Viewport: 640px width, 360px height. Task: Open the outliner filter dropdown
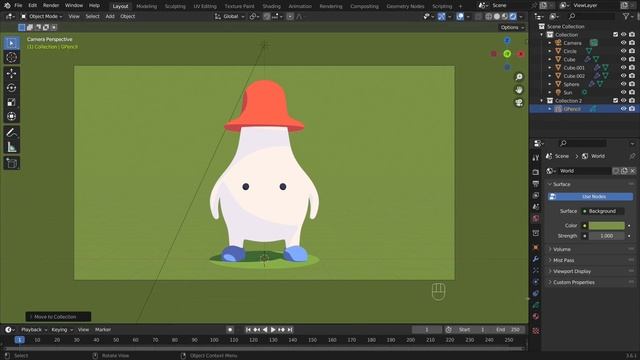[x=628, y=16]
